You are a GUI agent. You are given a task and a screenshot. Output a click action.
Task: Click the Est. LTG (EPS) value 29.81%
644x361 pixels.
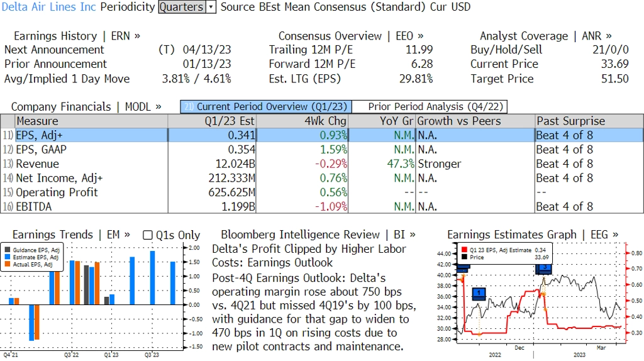416,79
